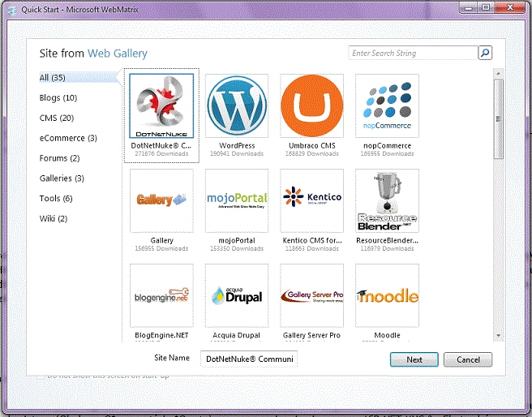Filter by eCommerce (3) category

(68, 138)
